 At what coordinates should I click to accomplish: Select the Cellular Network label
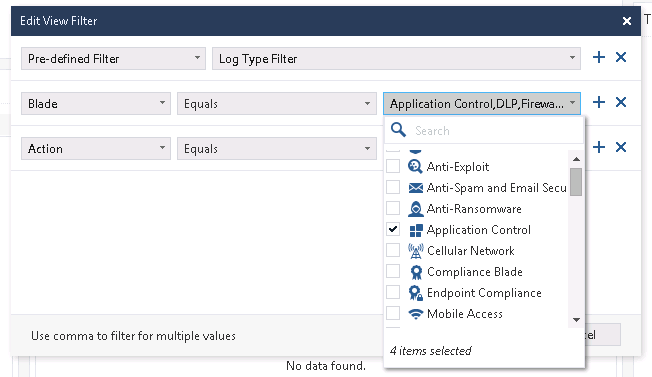tap(471, 251)
